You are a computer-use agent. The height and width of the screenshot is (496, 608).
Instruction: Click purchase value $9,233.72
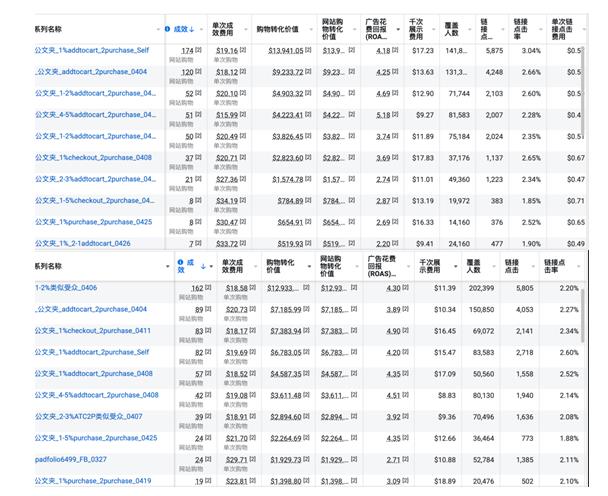click(x=287, y=72)
